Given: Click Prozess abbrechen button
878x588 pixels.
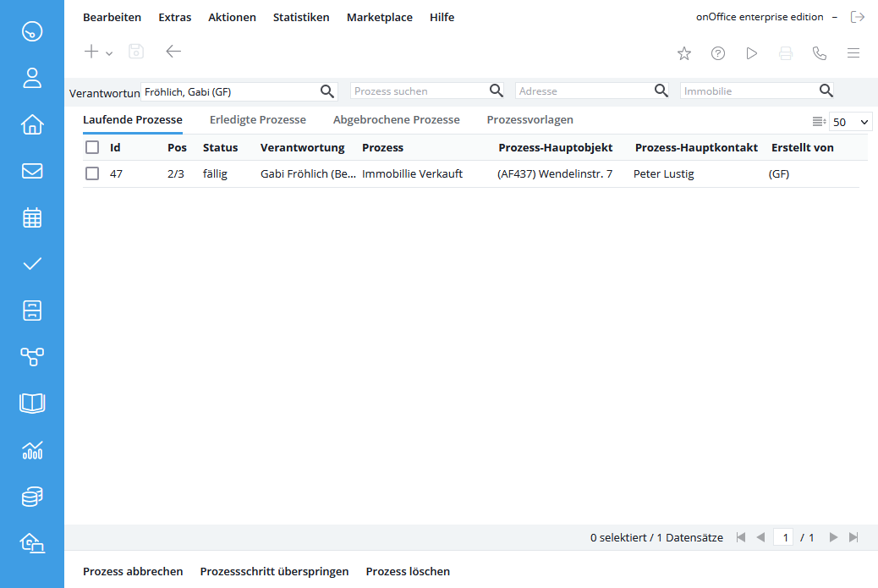Looking at the screenshot, I should click(133, 571).
